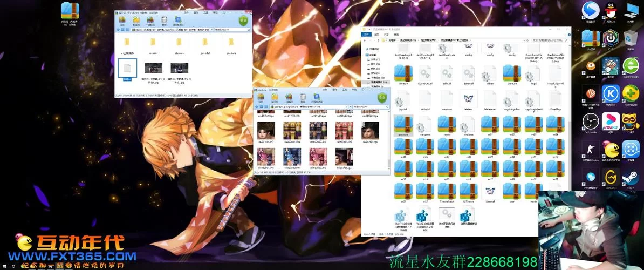Open Help menu in ptexture 360zip window
This screenshot has height=270, width=644.
pos(354,89)
